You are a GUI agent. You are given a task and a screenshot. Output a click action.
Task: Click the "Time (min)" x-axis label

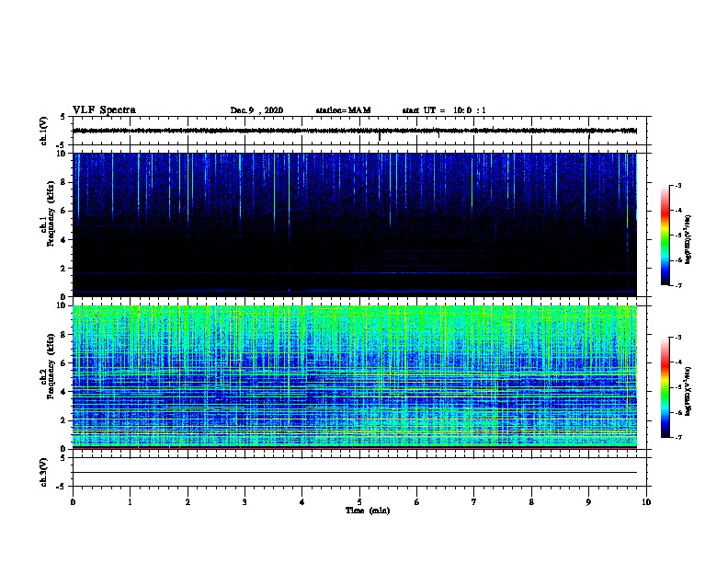pyautogui.click(x=368, y=511)
